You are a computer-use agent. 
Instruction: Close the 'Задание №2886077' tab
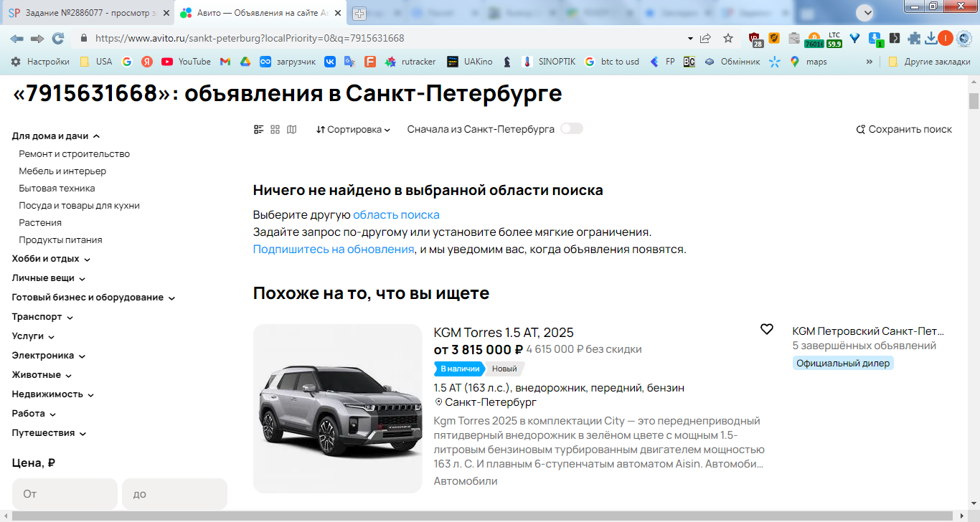click(x=165, y=13)
